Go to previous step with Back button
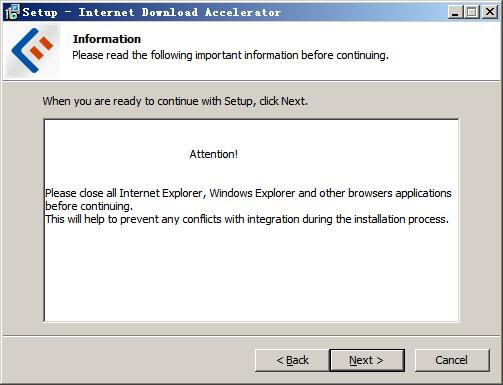This screenshot has width=503, height=385. [292, 360]
